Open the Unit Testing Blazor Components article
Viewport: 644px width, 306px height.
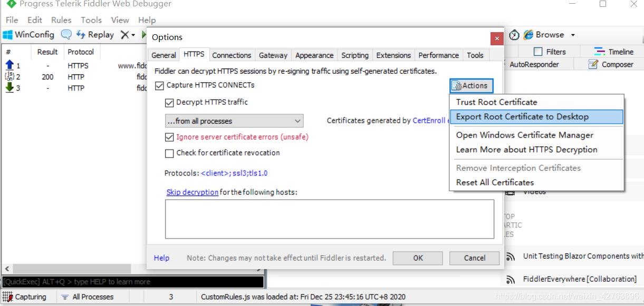coord(583,256)
